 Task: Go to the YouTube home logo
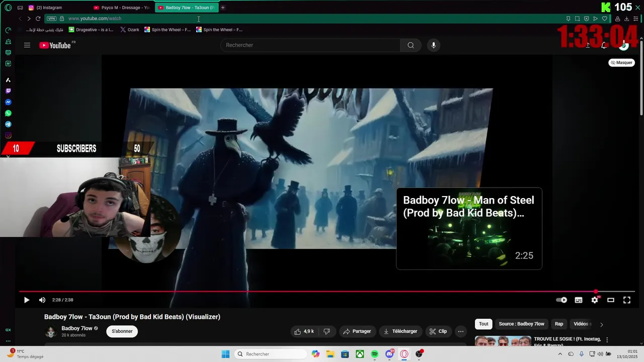[55, 45]
